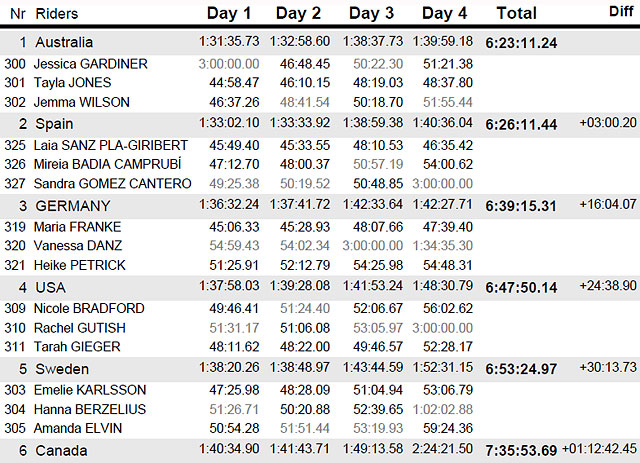Select the GERMANY team row
Viewport: 640px width, 463px height.
(320, 205)
